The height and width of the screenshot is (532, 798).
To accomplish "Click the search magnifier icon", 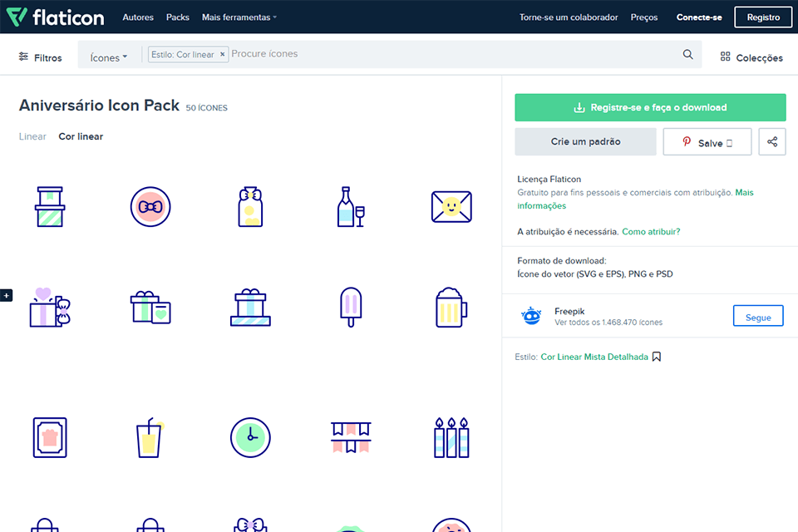I will pos(687,54).
